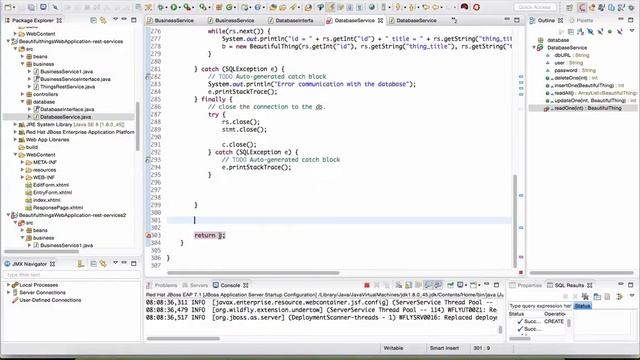Open Package Explorer view menu arrow

pos(116,20)
